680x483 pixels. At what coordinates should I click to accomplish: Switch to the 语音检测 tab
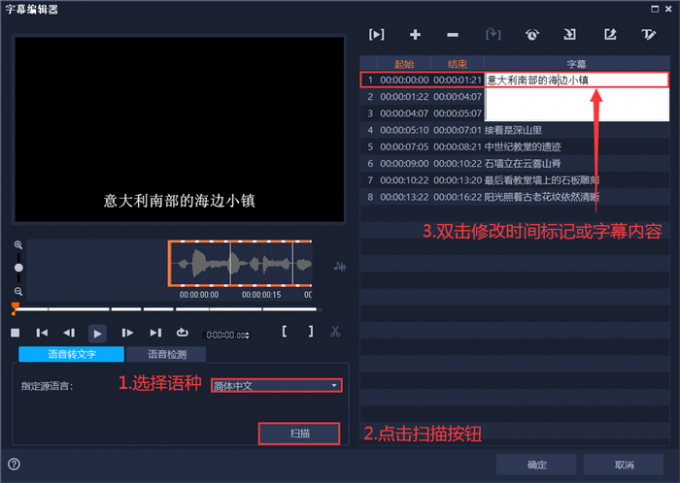click(x=167, y=354)
